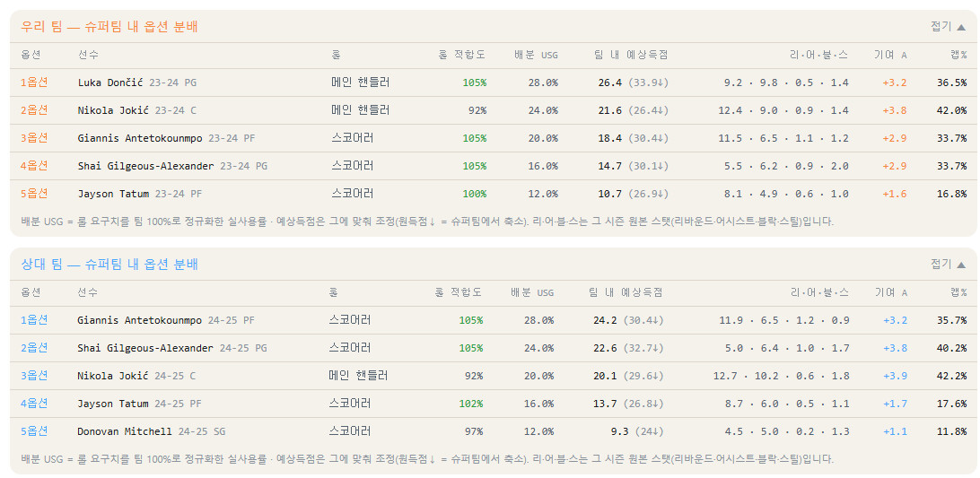The image size is (980, 478).
Task: Click the 1옵션 label in Luka Dončić's row
Action: coord(34,82)
